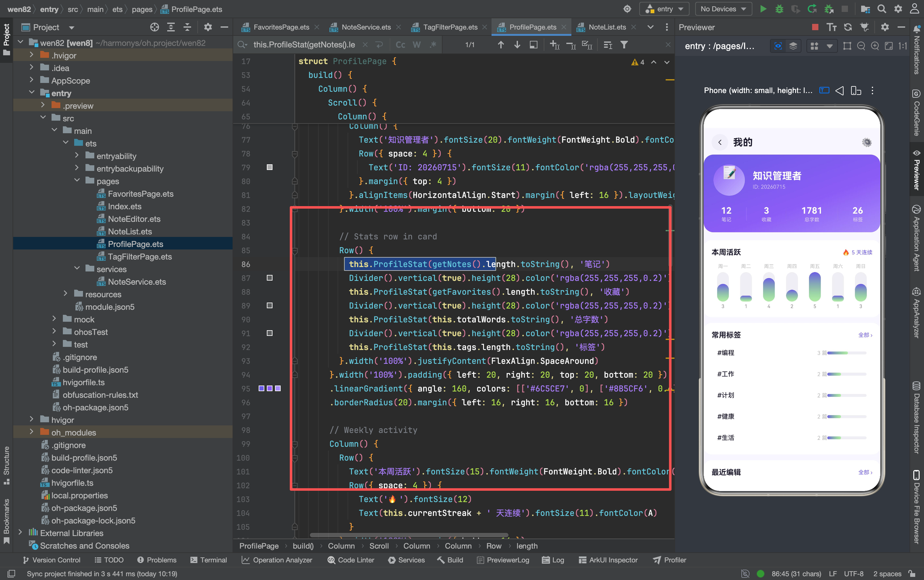The image size is (924, 580).
Task: Open NoteEditor.ets in project tree
Action: pyautogui.click(x=134, y=219)
